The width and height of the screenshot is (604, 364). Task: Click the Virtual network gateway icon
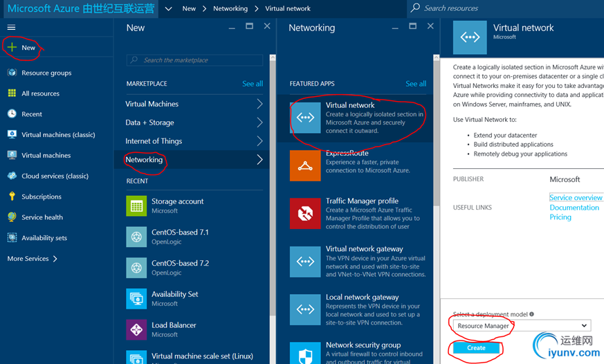click(x=305, y=262)
